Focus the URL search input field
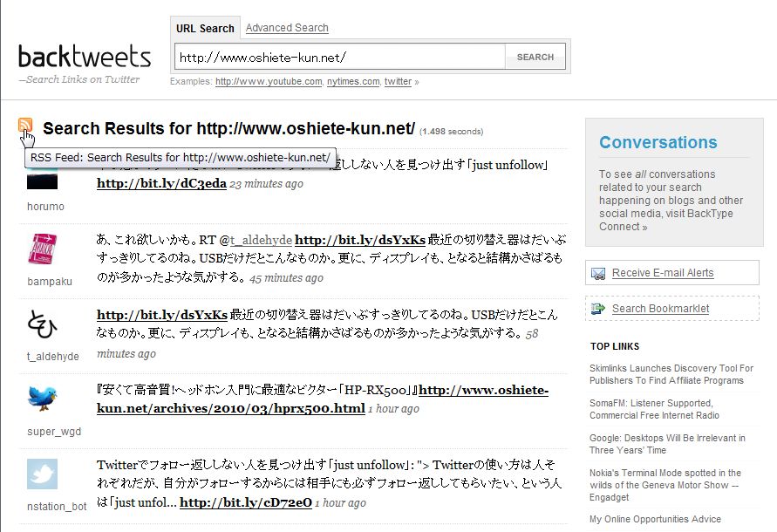This screenshot has height=532, width=777. pos(340,57)
